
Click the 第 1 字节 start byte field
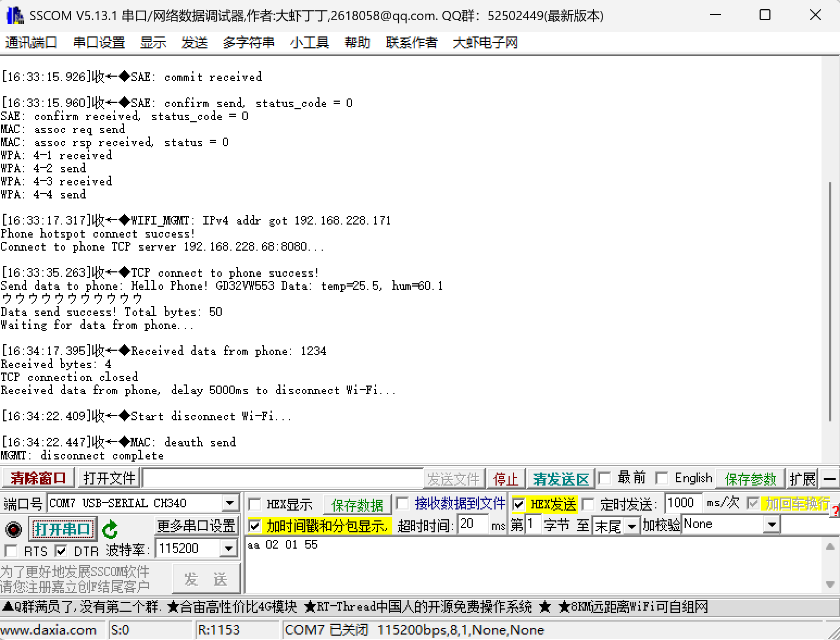click(x=532, y=525)
